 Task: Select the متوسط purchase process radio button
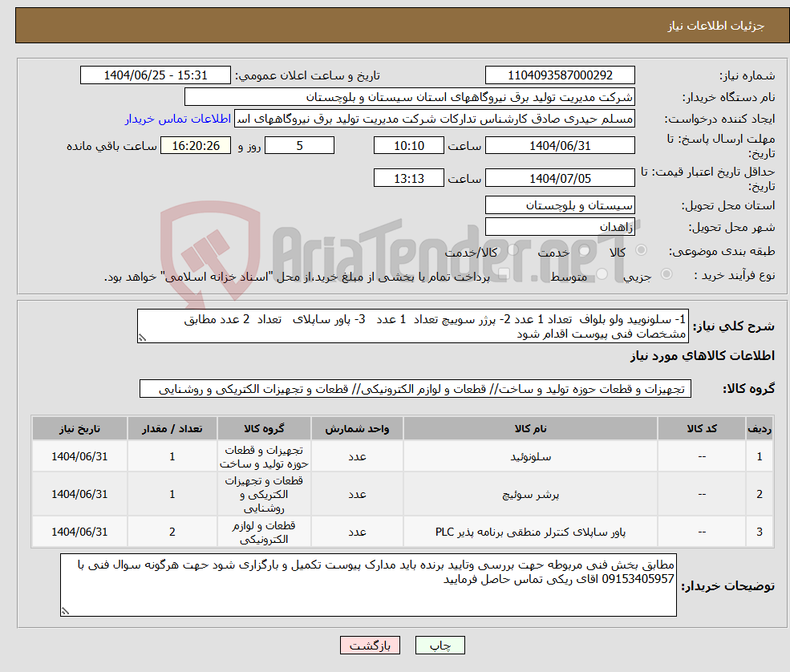[x=602, y=274]
